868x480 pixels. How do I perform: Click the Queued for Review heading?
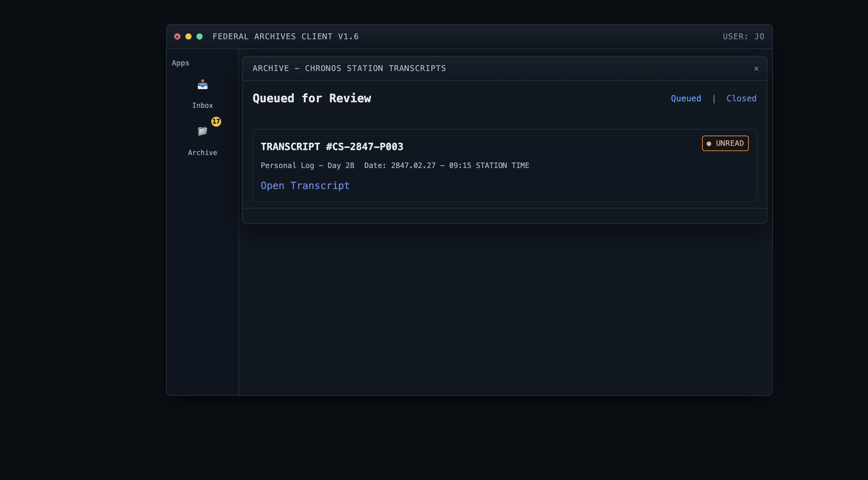tap(312, 98)
